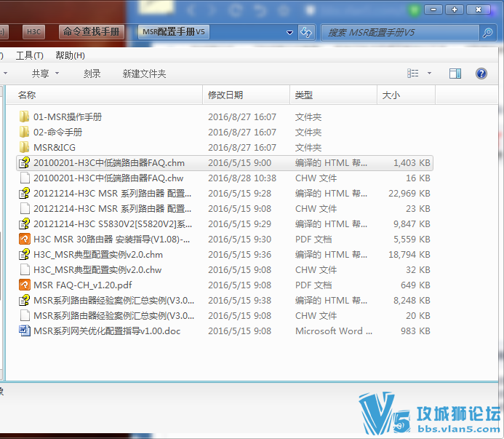This screenshot has height=439, width=504.
Task: Click the MSR配置手册V5 breadcrumb segment
Action: 174,32
